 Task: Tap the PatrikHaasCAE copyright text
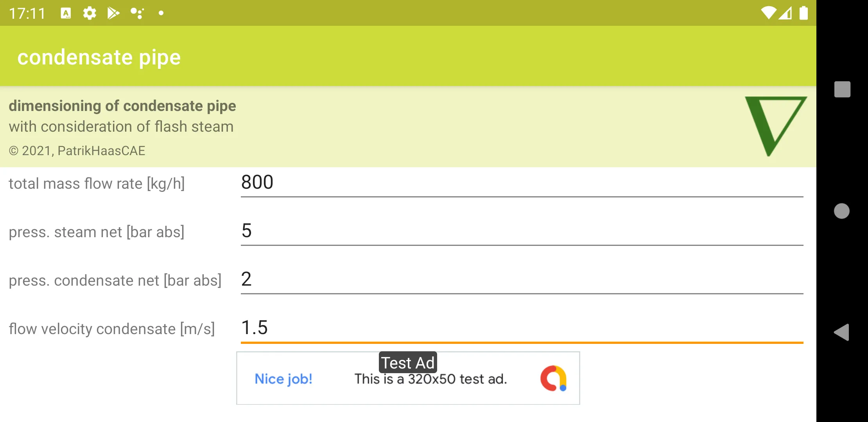(77, 151)
